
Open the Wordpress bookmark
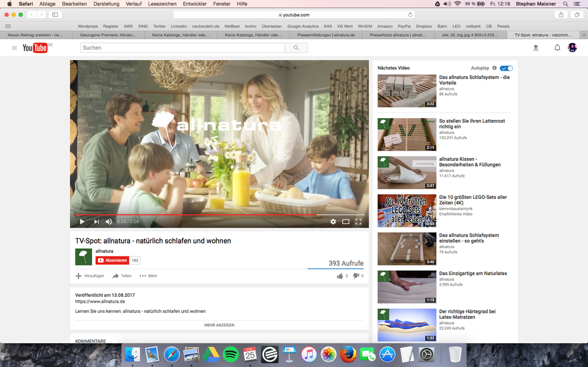(x=88, y=26)
